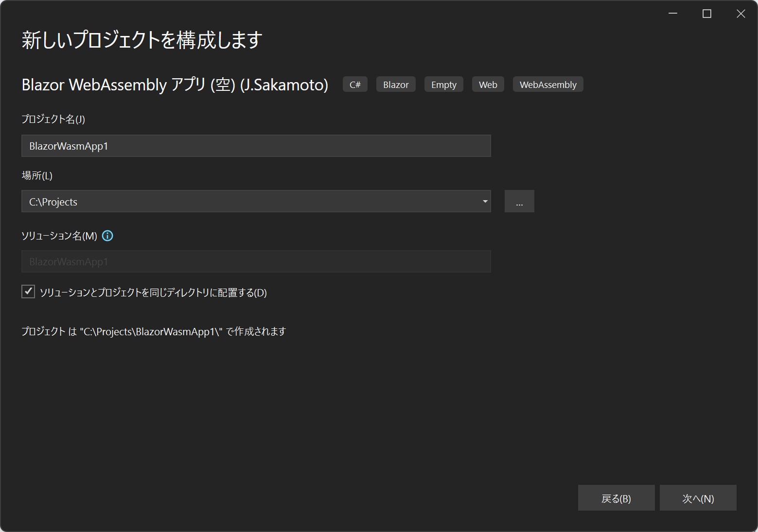The height and width of the screenshot is (532, 758).
Task: Click the プロジェクト名(J) label
Action: [x=53, y=119]
